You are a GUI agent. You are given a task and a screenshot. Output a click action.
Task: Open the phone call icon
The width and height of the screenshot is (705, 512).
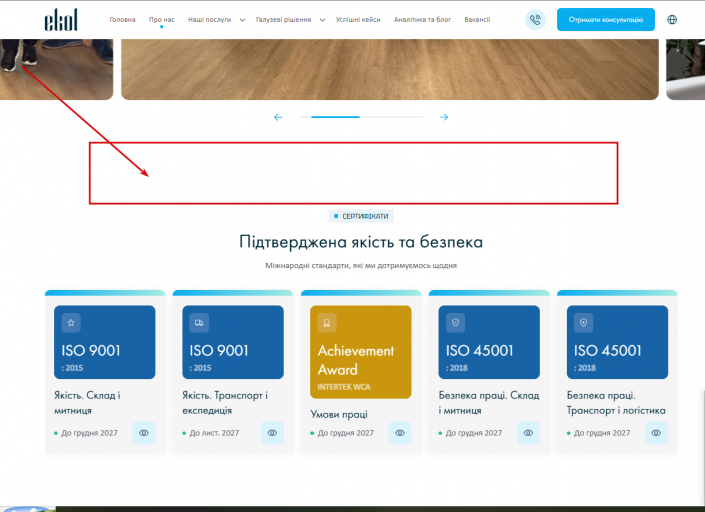click(x=535, y=20)
